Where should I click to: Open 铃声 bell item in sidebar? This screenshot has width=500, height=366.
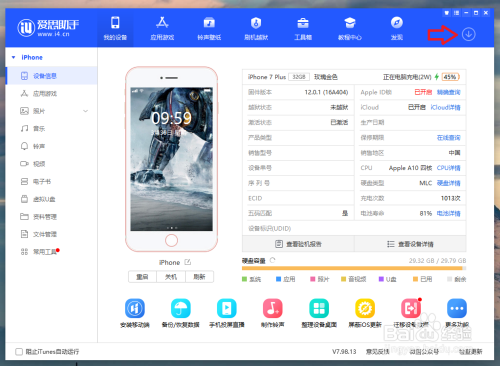coord(52,146)
